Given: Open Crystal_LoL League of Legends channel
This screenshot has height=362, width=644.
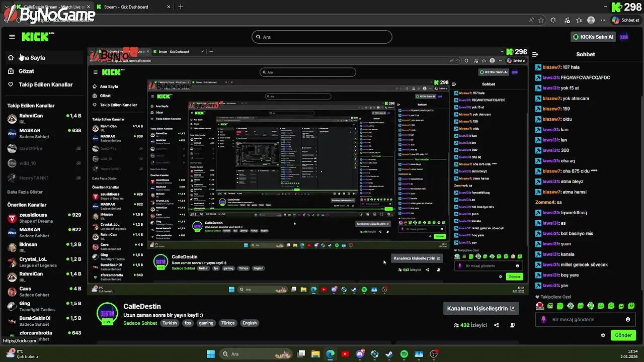Looking at the screenshot, I should tap(44, 262).
